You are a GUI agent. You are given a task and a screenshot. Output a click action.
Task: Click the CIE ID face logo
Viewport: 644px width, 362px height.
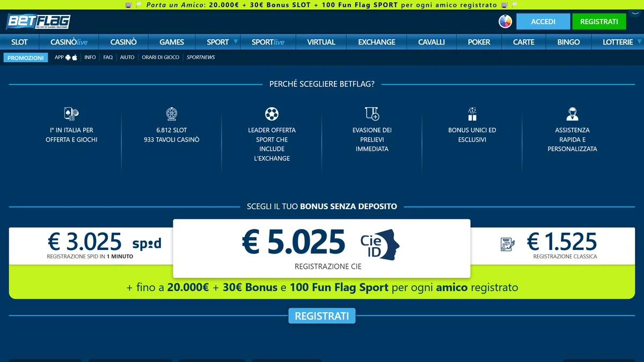(x=380, y=245)
